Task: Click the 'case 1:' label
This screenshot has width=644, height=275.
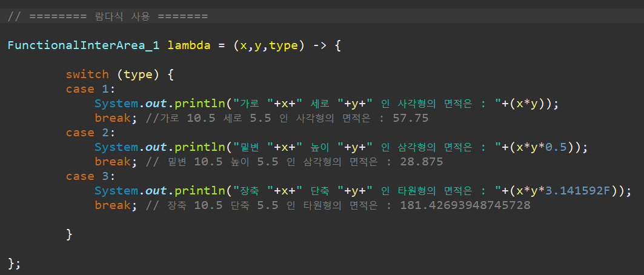Action: 91,89
